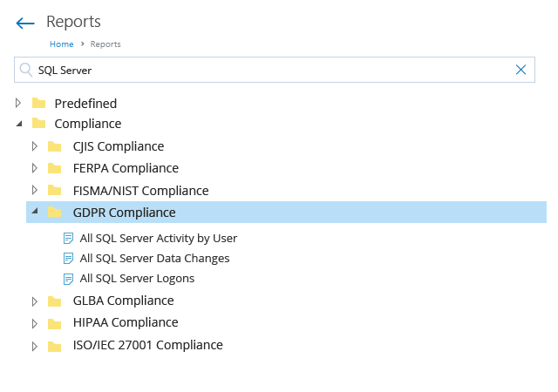Click the search magnifier icon
Screen dimensions: 558x392
[x=25, y=70]
